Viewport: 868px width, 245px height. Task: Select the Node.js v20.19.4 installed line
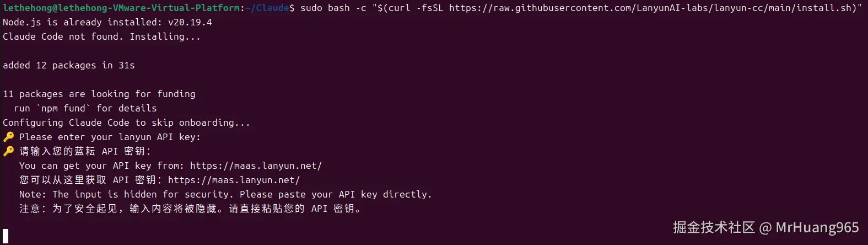pyautogui.click(x=107, y=22)
